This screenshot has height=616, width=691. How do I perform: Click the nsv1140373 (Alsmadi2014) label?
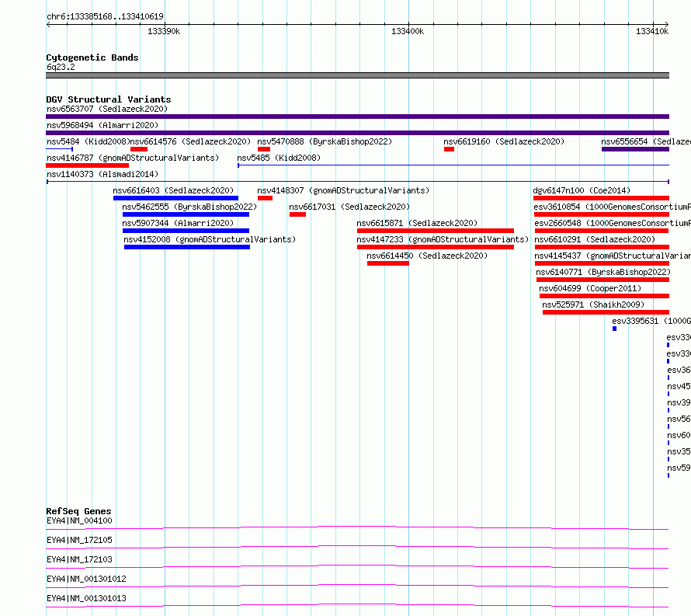[x=102, y=174]
